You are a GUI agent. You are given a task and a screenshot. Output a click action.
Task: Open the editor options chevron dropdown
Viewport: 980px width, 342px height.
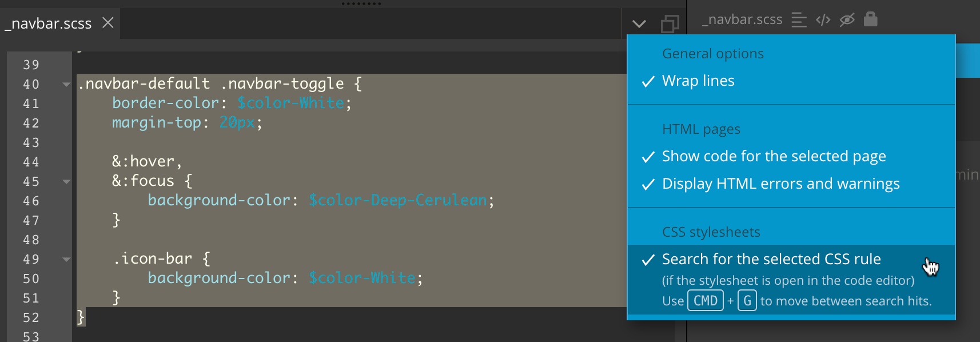point(639,24)
